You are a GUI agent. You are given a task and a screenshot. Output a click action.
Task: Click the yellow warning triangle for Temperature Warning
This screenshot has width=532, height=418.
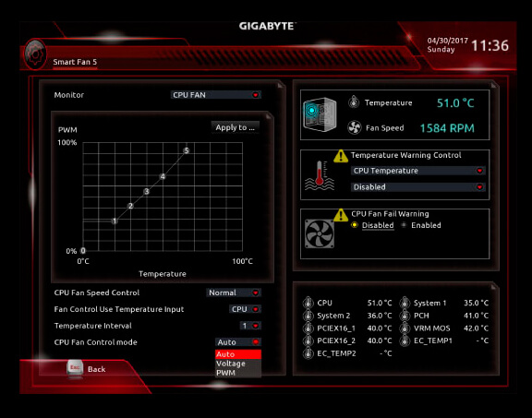tap(341, 156)
